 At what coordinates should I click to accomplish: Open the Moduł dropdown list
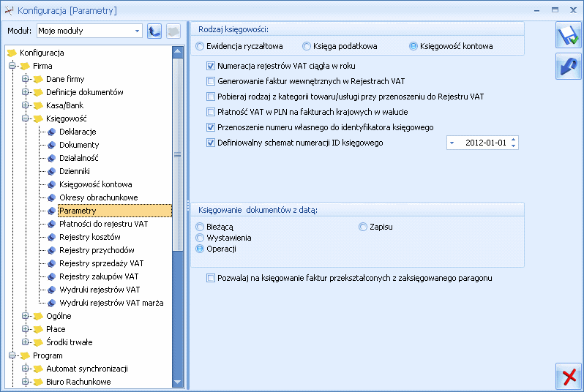coord(137,31)
